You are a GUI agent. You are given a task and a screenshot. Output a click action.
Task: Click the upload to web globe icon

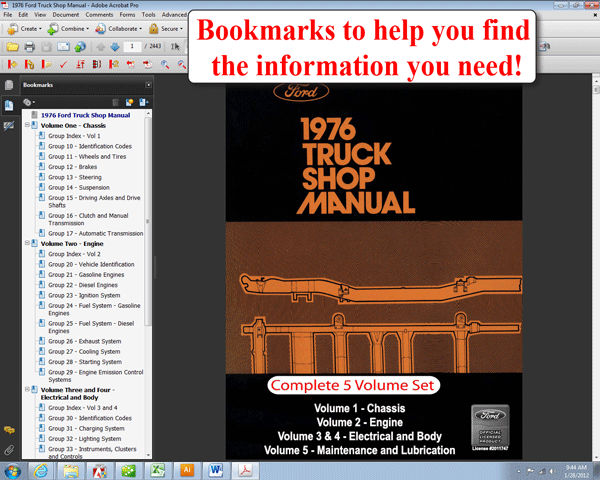pos(80,47)
